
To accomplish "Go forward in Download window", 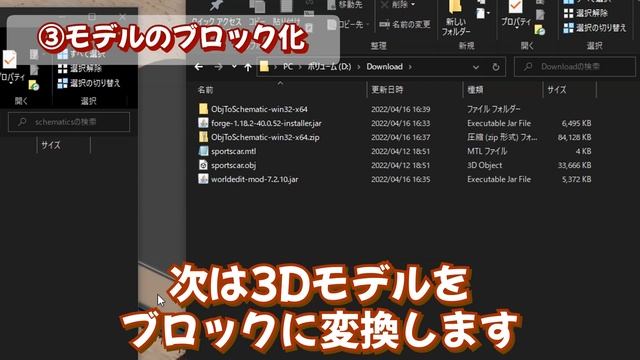I will 218,67.
